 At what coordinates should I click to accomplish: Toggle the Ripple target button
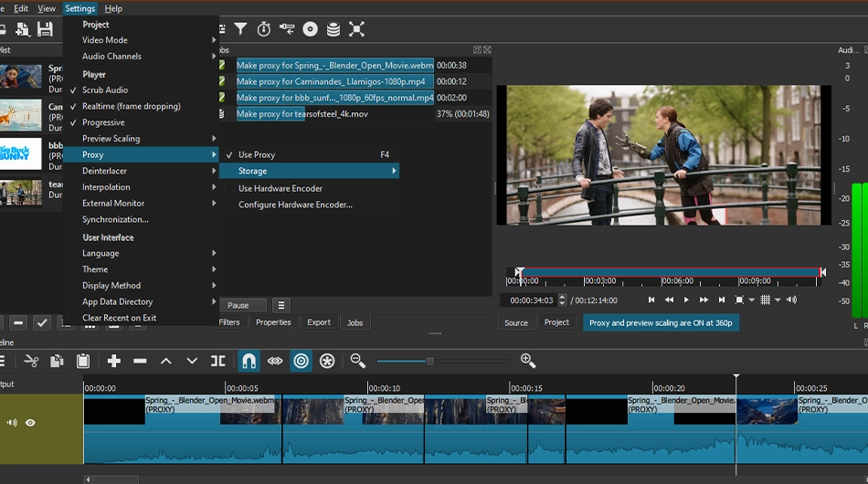tap(302, 362)
